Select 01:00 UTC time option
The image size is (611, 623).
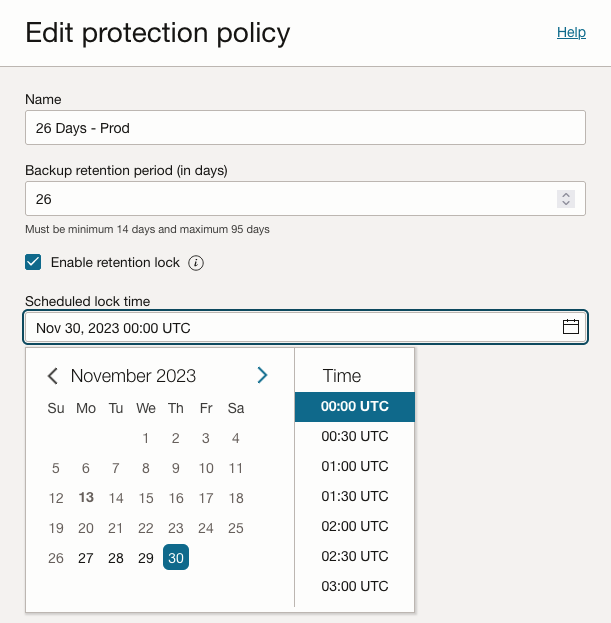(x=354, y=466)
